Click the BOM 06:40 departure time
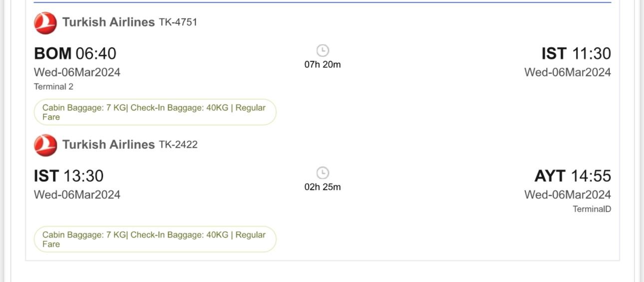644x282 pixels. point(75,53)
